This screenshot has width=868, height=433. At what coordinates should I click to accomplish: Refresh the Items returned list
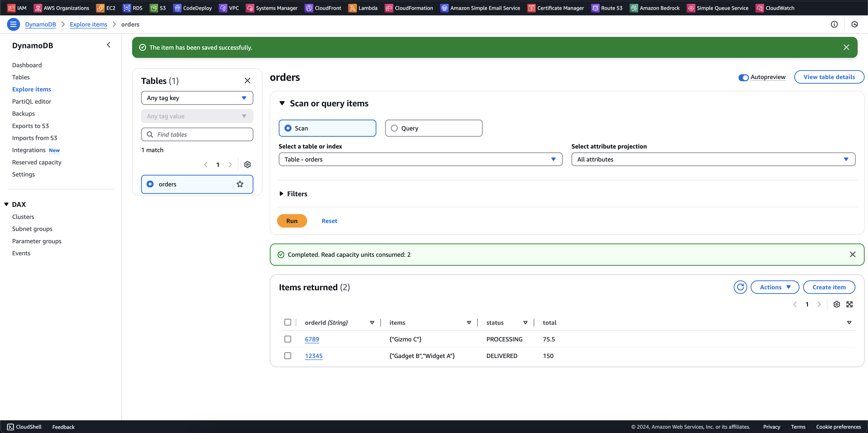pyautogui.click(x=740, y=287)
